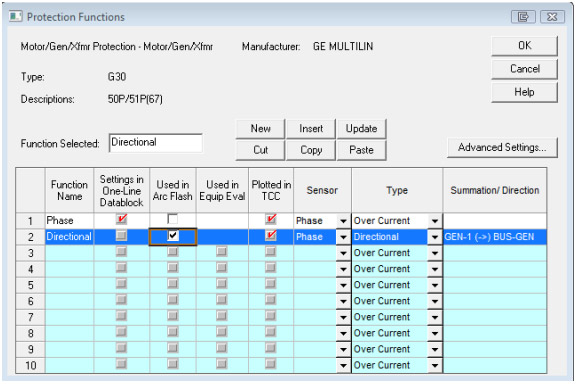Screen dimensions: 579x384
Task: Click the Over Current type cell in row 7
Action: point(390,317)
